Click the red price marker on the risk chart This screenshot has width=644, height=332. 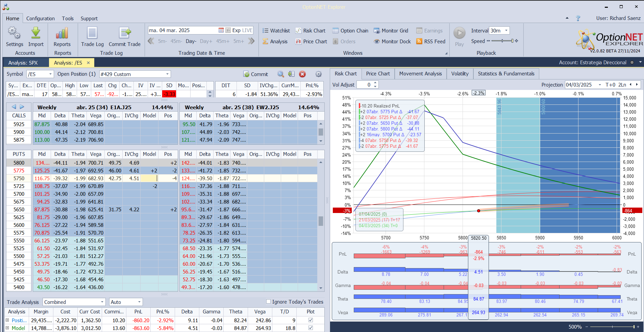478,211
